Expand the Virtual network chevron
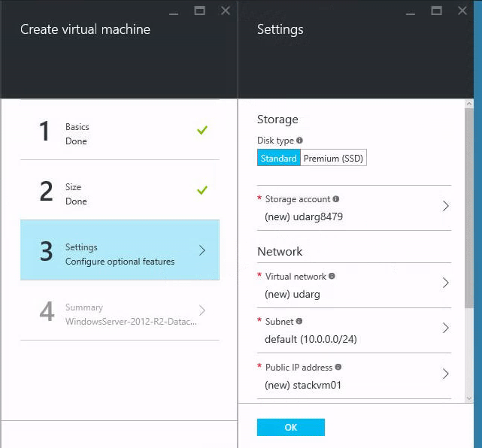The image size is (482, 448). (445, 283)
